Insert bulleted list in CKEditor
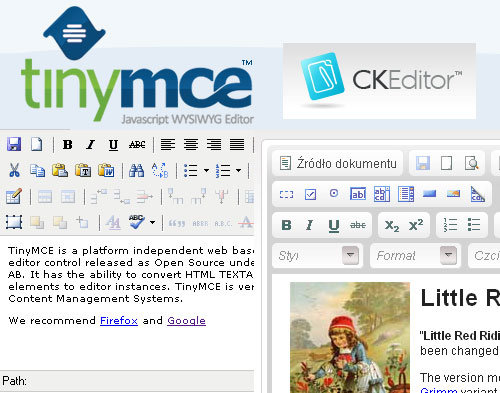Viewport: 500px width, 393px height. coord(474,225)
